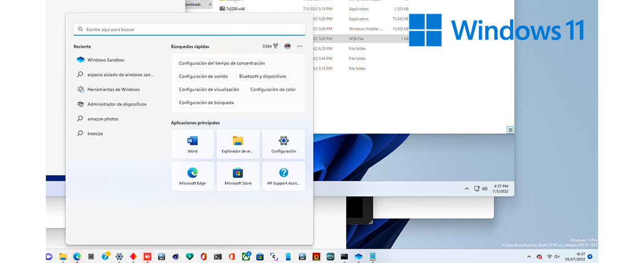
Task: Open Administrador de dispositivos recent item
Action: coord(111,105)
